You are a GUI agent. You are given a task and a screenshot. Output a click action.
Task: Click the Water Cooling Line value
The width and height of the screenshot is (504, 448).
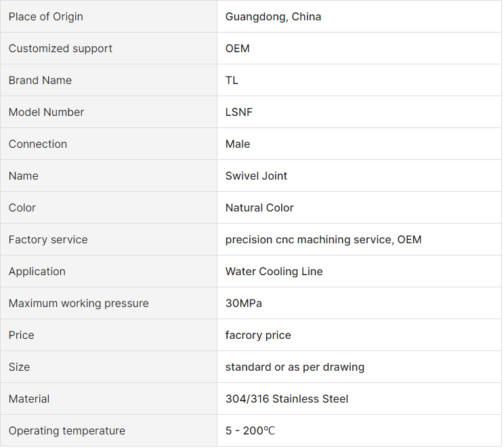pos(274,271)
